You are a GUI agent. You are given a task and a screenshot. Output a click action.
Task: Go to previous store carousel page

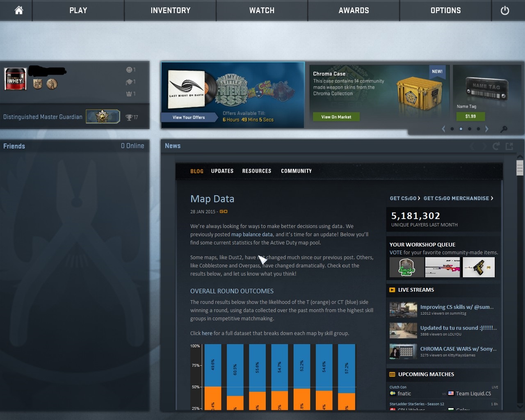(443, 129)
